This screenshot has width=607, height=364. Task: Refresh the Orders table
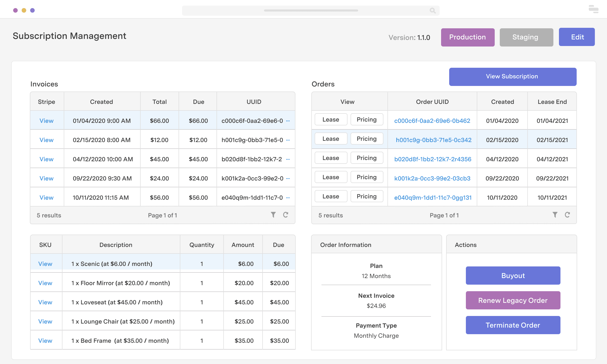click(x=568, y=215)
